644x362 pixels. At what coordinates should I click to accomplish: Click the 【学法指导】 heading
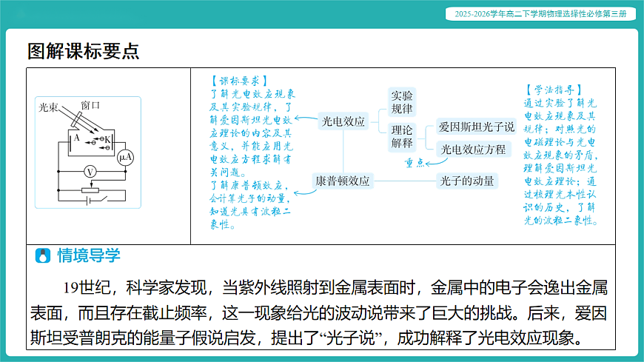(554, 90)
